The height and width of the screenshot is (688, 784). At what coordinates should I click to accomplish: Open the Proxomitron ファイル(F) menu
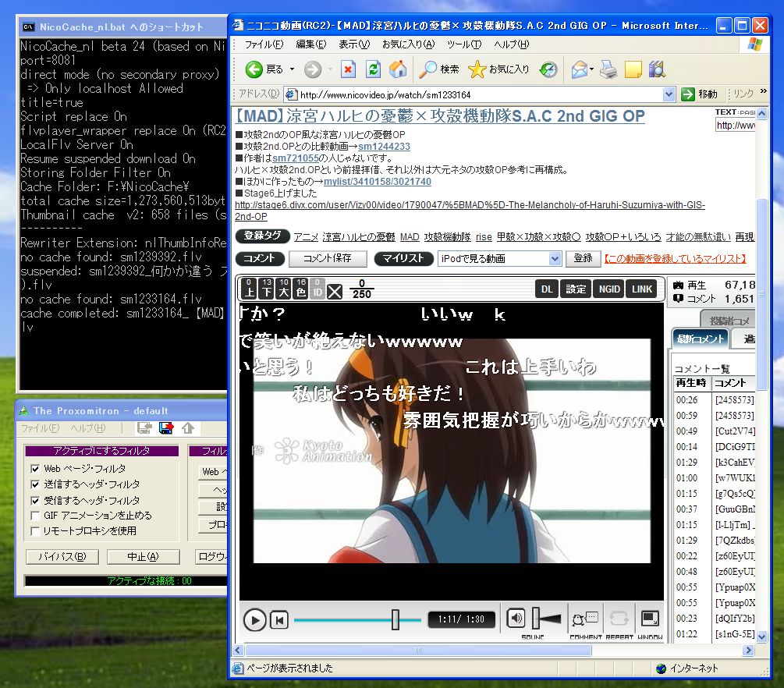[40, 428]
